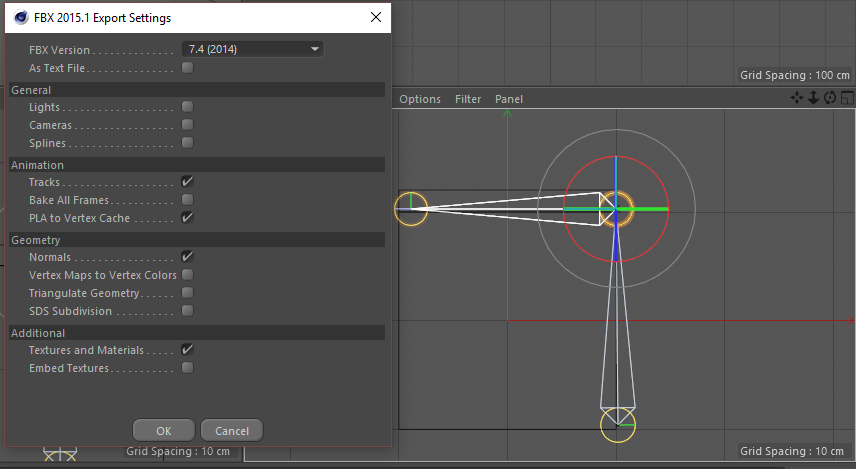Open the viewport Panel menu

click(x=509, y=99)
